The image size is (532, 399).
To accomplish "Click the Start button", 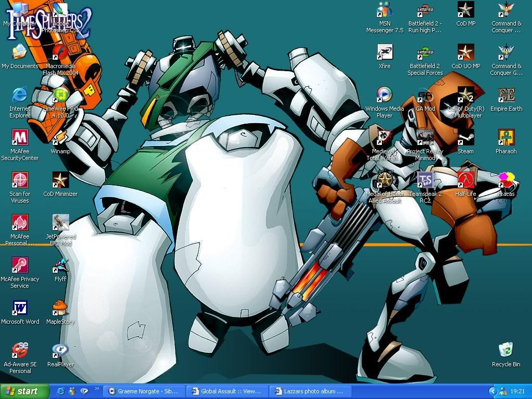I will click(x=24, y=391).
